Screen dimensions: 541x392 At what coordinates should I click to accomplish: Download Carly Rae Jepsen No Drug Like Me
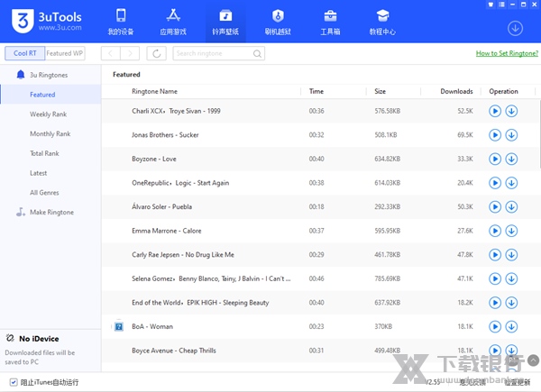pyautogui.click(x=511, y=255)
